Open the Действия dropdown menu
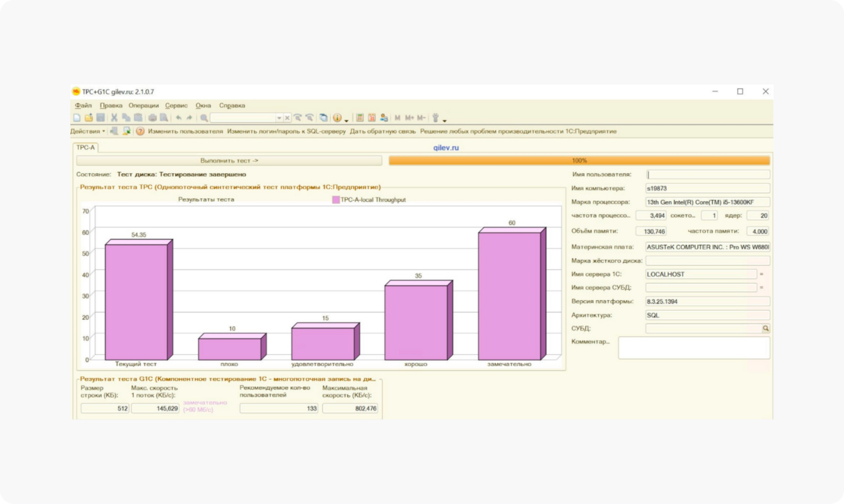Viewport: 844px width, 504px height. (88, 132)
